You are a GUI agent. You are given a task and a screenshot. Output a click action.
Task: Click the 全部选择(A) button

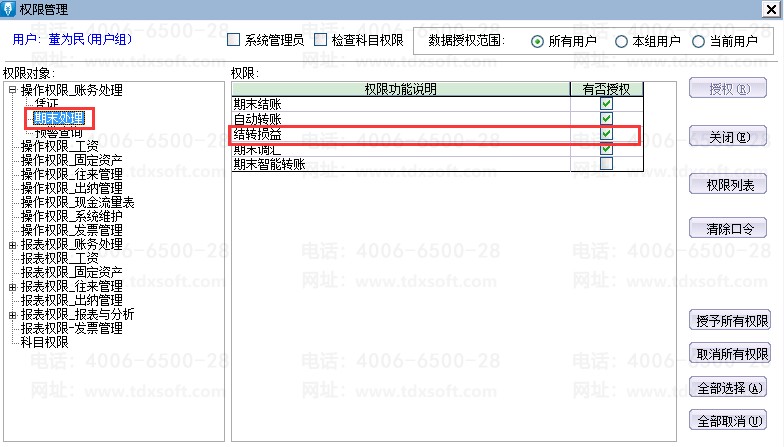pos(728,388)
